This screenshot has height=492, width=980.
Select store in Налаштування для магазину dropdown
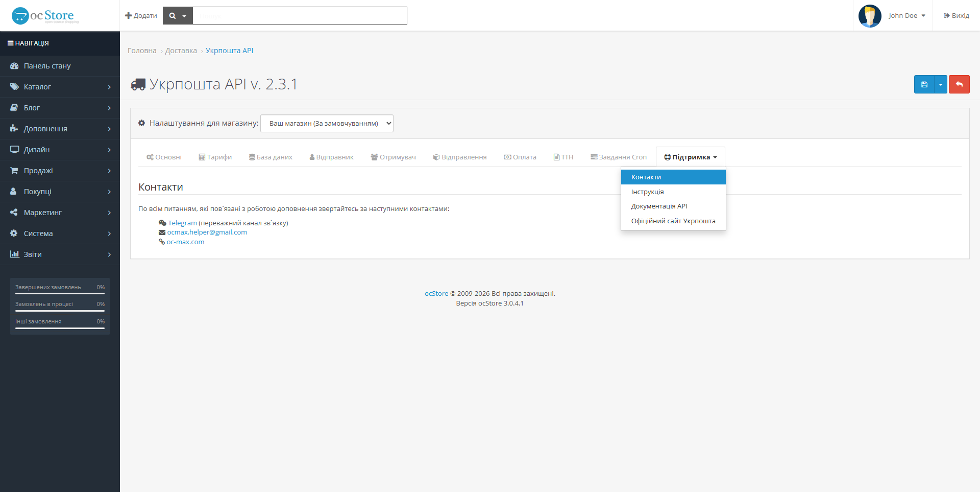(327, 124)
